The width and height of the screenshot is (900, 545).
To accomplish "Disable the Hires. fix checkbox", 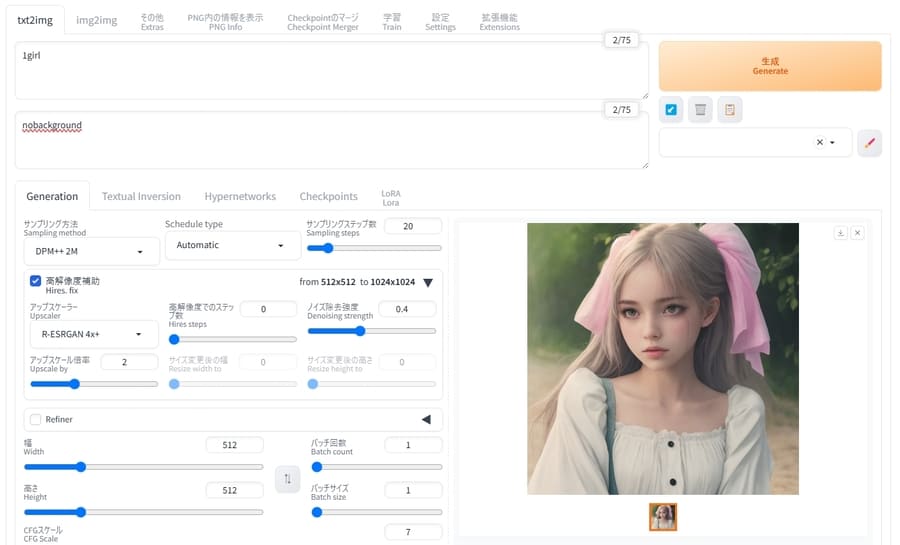I will click(x=36, y=281).
